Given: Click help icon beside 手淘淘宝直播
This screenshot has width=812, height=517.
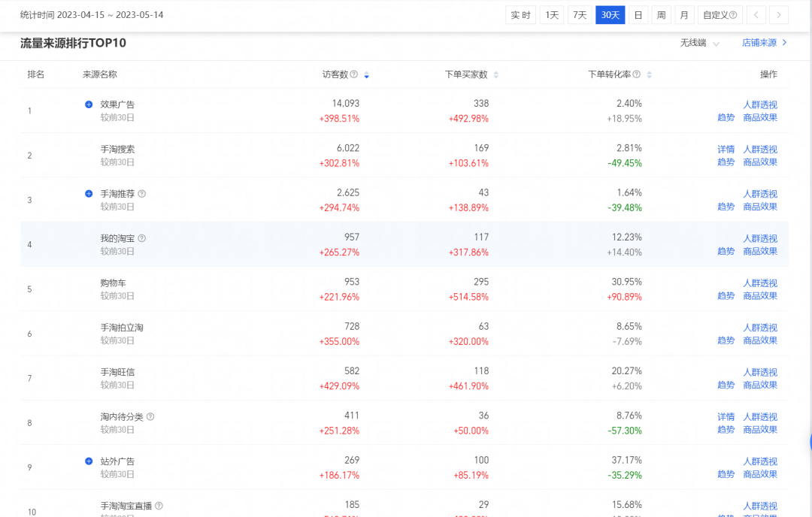Looking at the screenshot, I should tap(159, 506).
